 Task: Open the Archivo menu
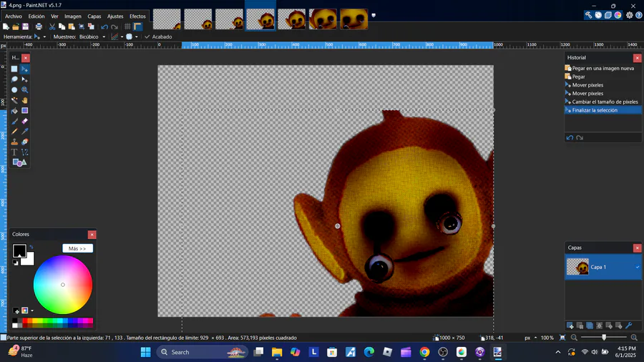pos(14,16)
